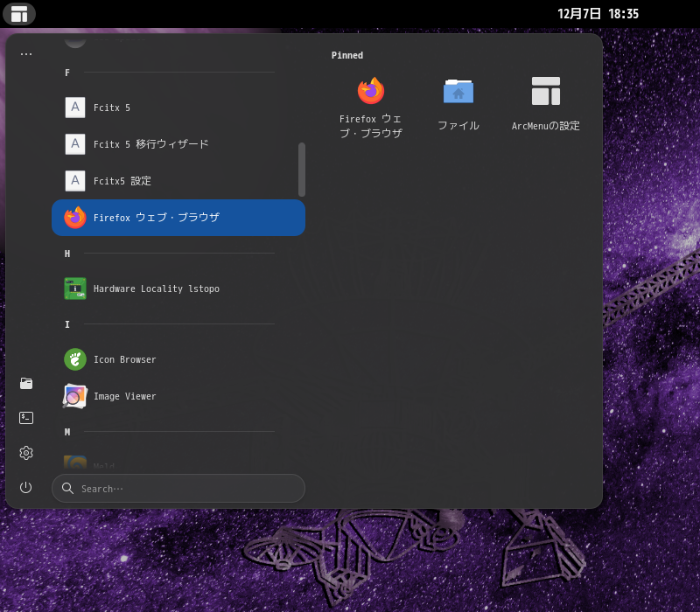This screenshot has width=700, height=612.
Task: Click the pinned 'ファイル' label
Action: [x=458, y=126]
